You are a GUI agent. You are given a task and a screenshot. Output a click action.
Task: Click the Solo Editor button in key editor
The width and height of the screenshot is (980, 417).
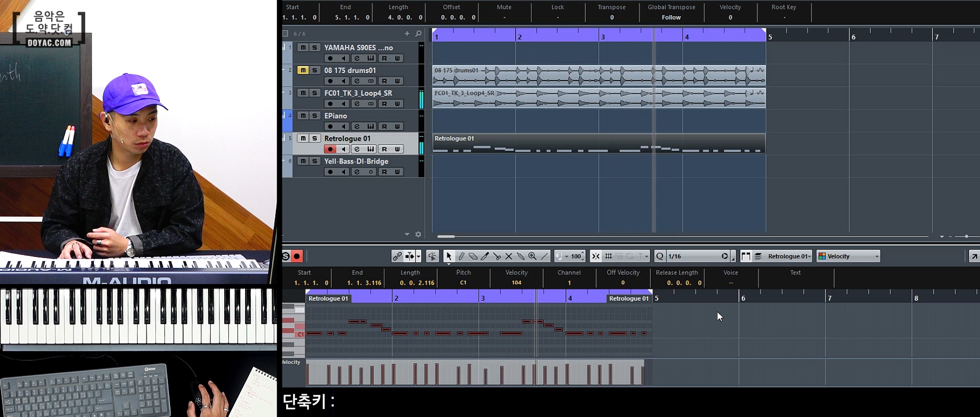pos(286,256)
